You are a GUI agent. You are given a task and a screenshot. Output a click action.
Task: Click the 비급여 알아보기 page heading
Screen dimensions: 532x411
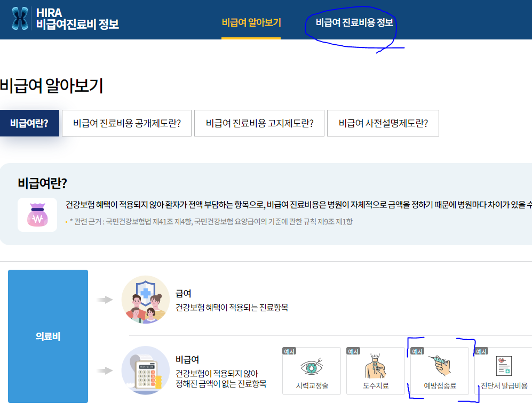click(52, 85)
